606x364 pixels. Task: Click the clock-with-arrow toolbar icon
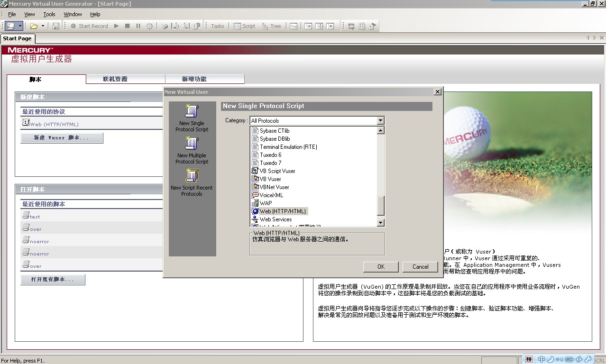(175, 26)
